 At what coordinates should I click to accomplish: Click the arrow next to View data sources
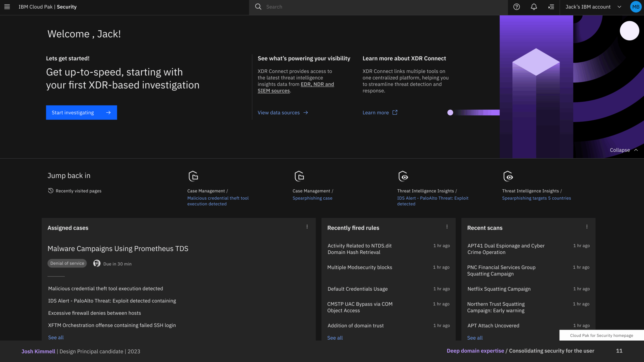point(306,113)
